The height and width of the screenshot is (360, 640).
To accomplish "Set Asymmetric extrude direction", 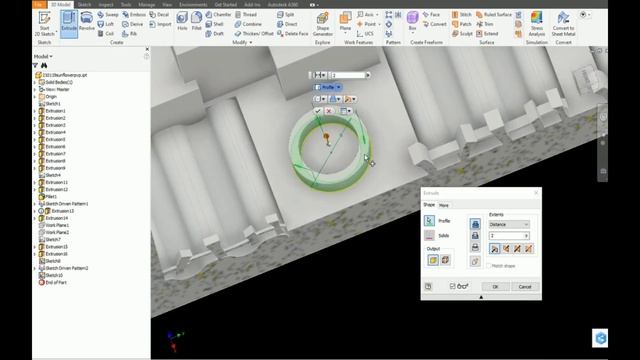I will pos(529,249).
